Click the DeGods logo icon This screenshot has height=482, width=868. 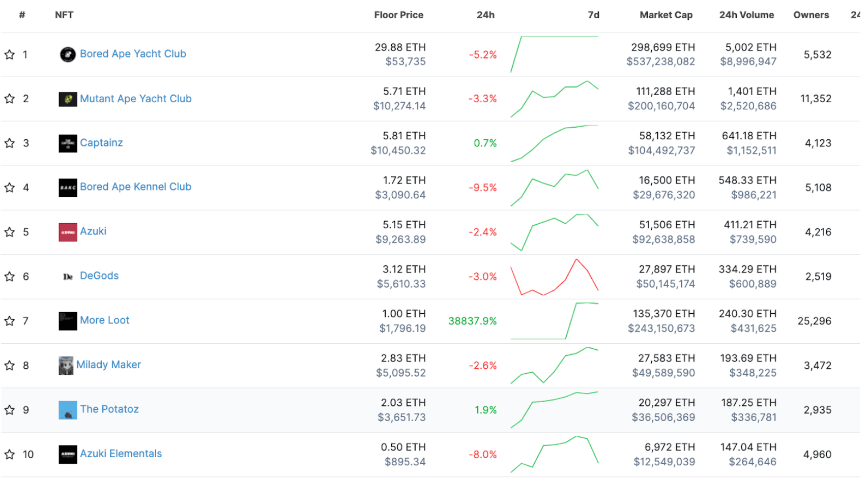(68, 277)
